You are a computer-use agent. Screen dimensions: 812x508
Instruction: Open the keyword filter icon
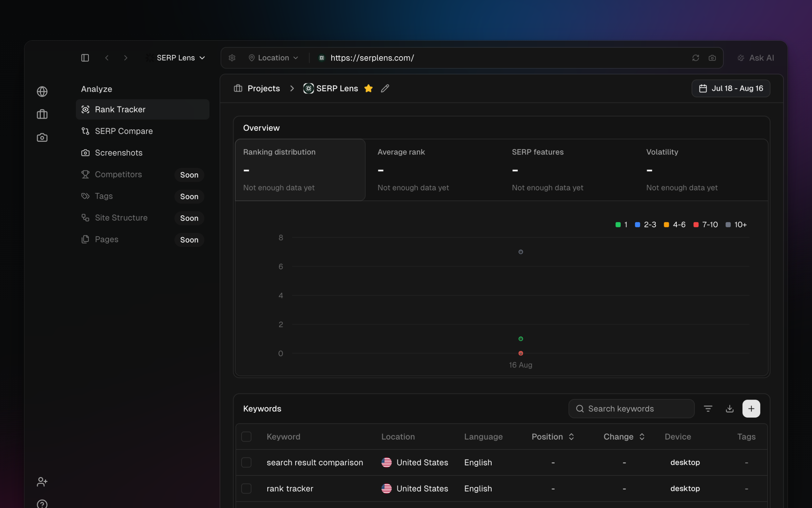[708, 409]
